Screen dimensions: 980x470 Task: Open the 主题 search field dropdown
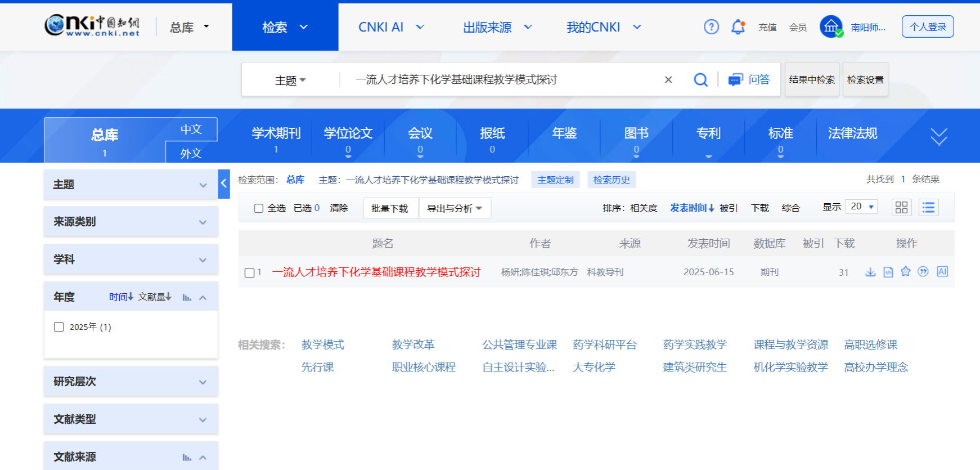pos(290,80)
